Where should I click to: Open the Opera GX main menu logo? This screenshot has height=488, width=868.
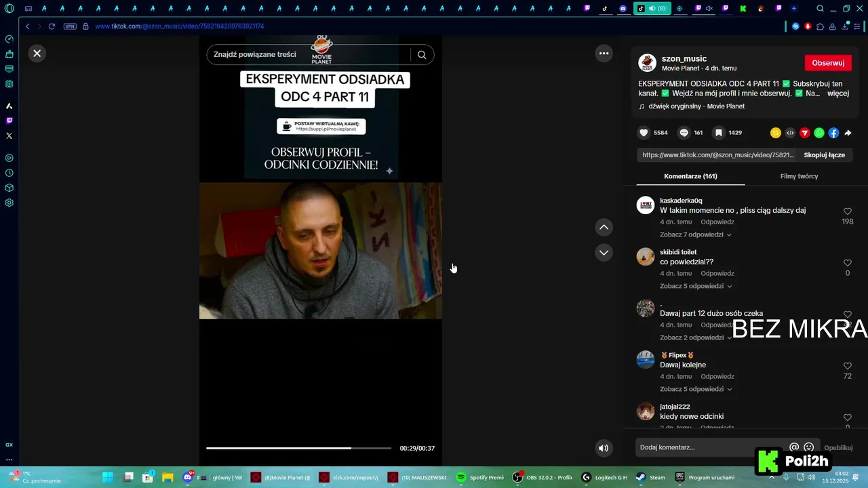pos(9,9)
